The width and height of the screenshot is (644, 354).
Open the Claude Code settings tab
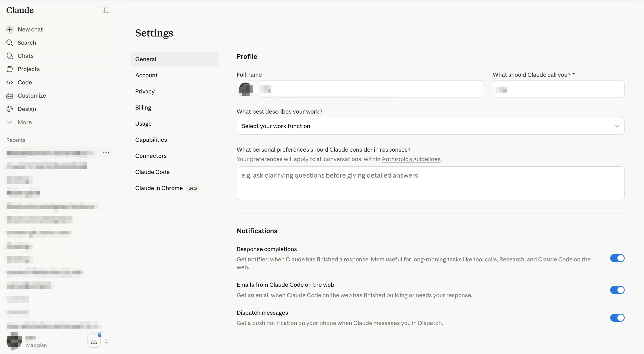tap(175, 172)
